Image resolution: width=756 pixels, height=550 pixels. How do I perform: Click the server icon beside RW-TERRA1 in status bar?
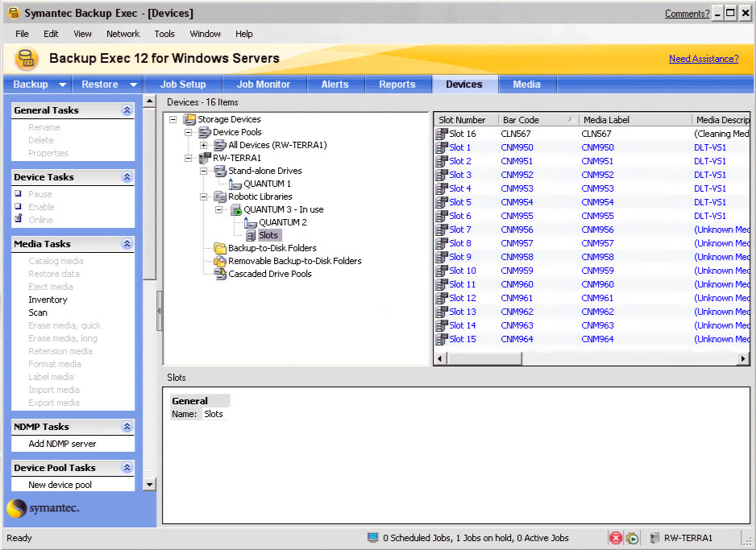point(654,538)
